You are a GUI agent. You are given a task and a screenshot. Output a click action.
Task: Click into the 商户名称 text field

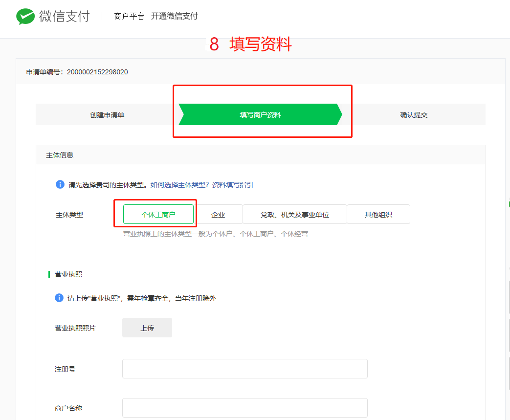pyautogui.click(x=244, y=408)
